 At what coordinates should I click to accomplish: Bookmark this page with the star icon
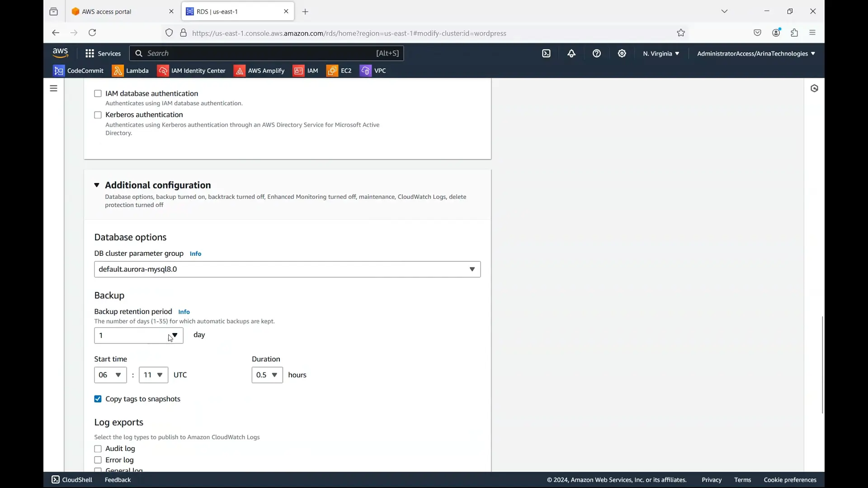click(x=681, y=33)
